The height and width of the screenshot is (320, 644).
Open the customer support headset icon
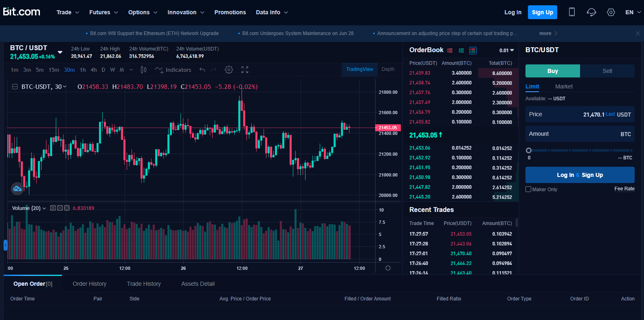click(591, 12)
